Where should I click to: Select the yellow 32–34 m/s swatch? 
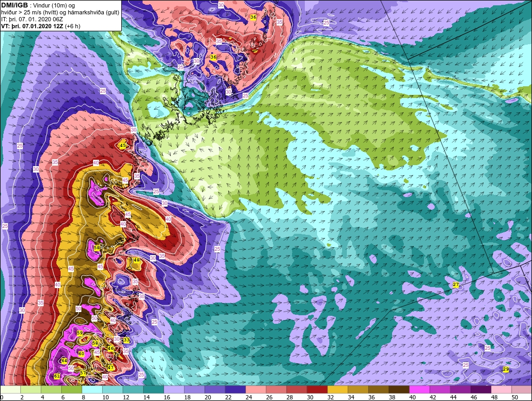[x=338, y=389]
